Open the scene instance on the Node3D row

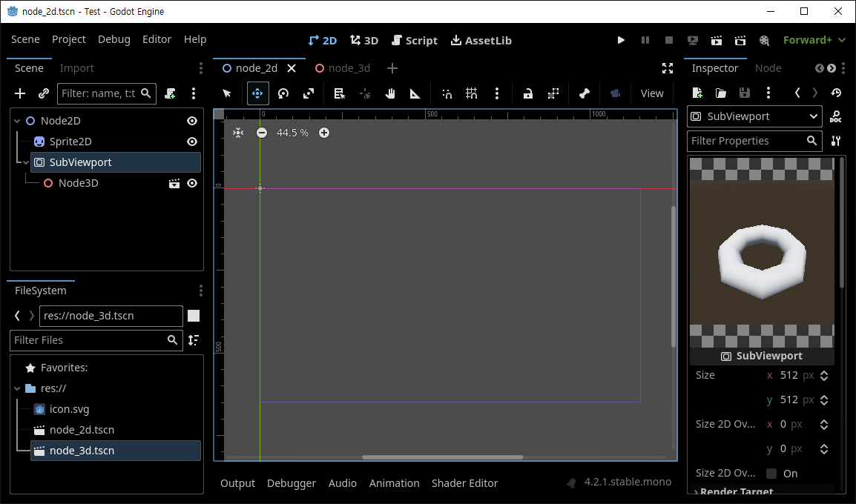pyautogui.click(x=174, y=183)
